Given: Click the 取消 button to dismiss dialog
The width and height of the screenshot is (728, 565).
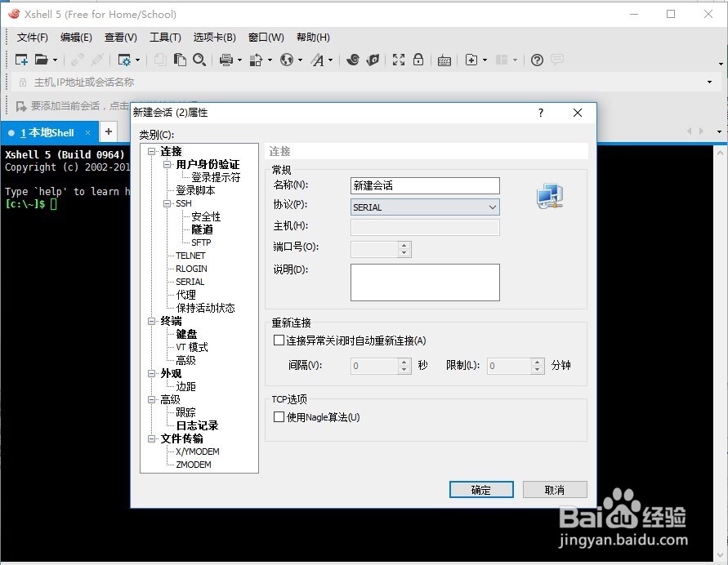Looking at the screenshot, I should [555, 489].
